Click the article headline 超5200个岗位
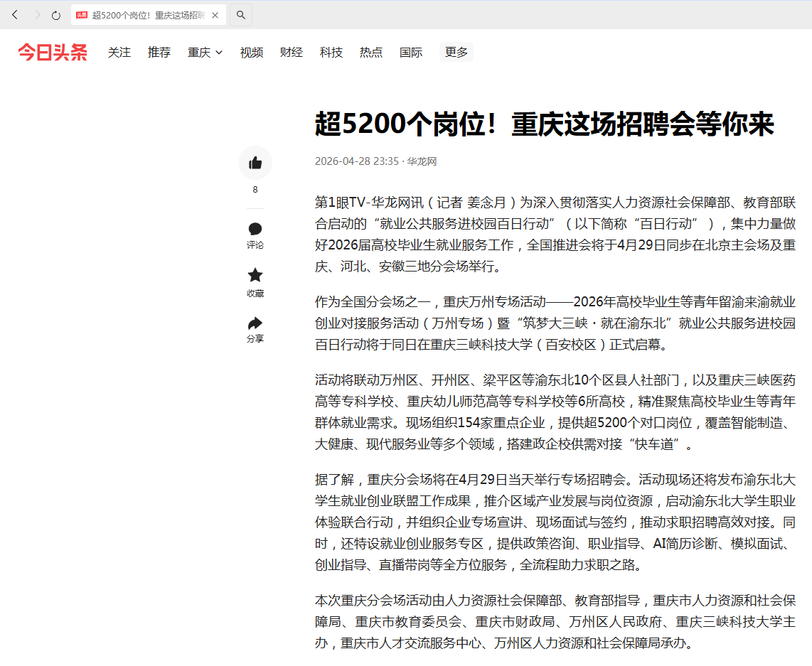 pyautogui.click(x=544, y=124)
